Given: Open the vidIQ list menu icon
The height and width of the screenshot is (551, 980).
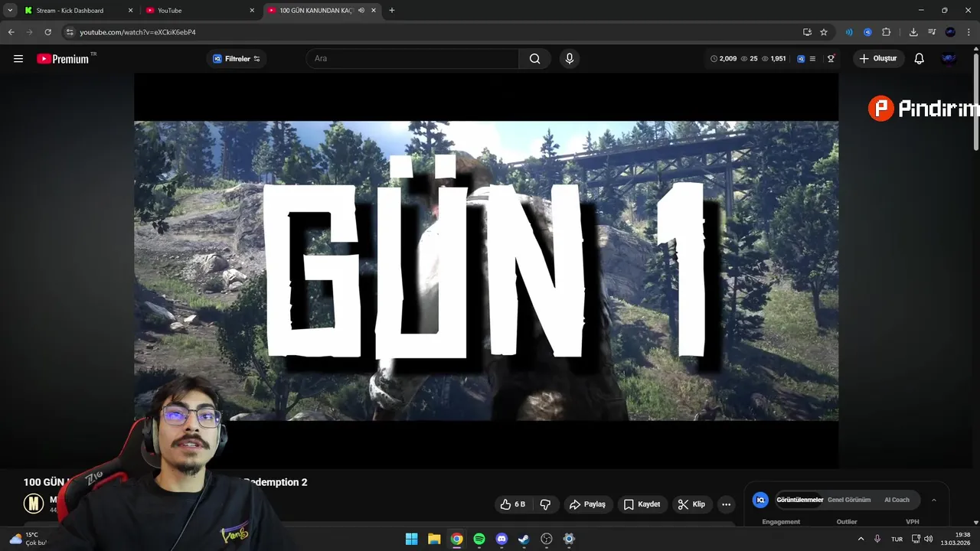Looking at the screenshot, I should [812, 59].
